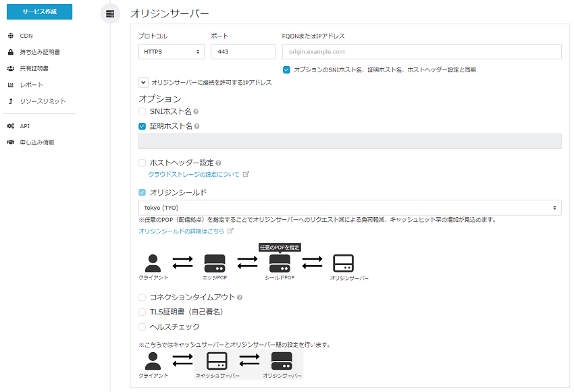The width and height of the screenshot is (574, 392).
Task: Click the external link icon after オリジンシールドの詳細はこちら
Action: (231, 231)
